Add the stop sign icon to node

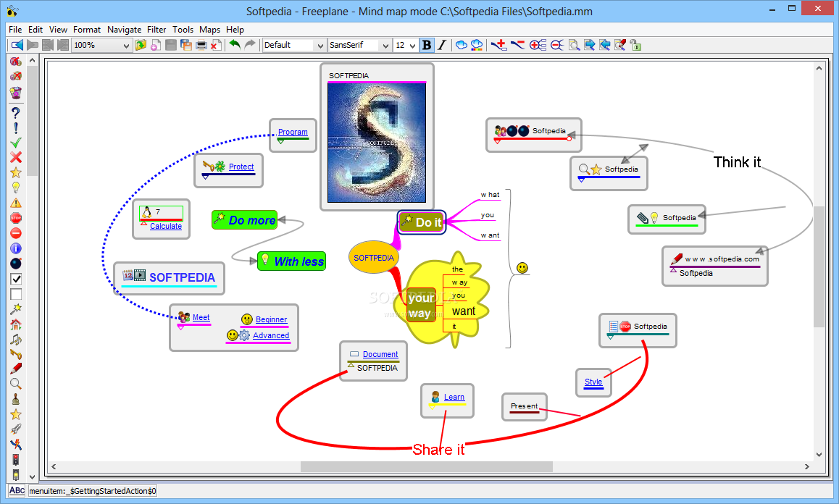[x=16, y=218]
